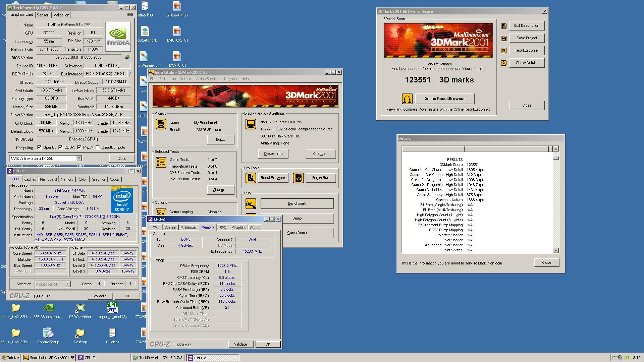This screenshot has height=362, width=644.
Task: Toggle the PhysX checkbox in GPU-Z
Action: pos(79,147)
